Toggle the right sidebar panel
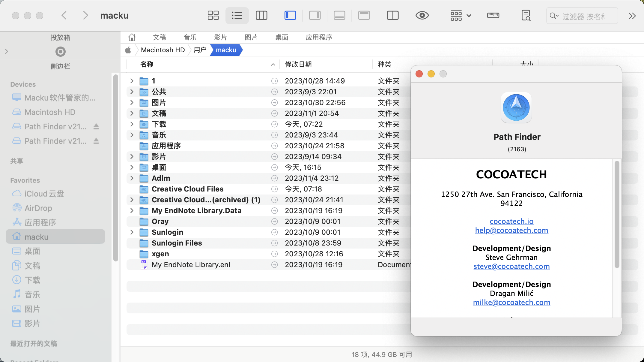 point(315,15)
